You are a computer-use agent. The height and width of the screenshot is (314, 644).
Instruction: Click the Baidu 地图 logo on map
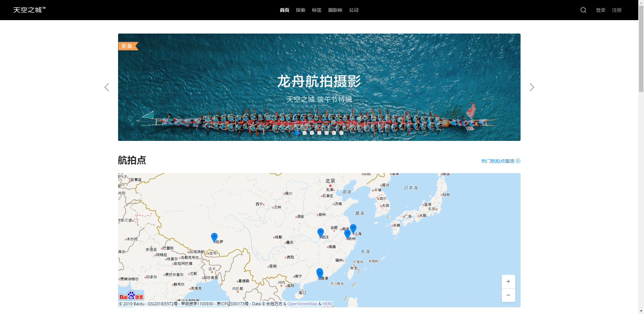131,296
